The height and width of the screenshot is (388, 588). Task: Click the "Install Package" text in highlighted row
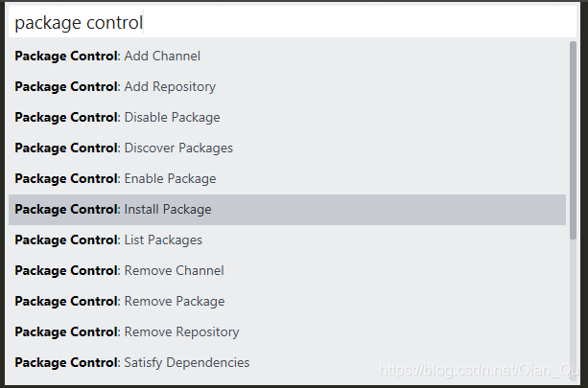click(168, 209)
